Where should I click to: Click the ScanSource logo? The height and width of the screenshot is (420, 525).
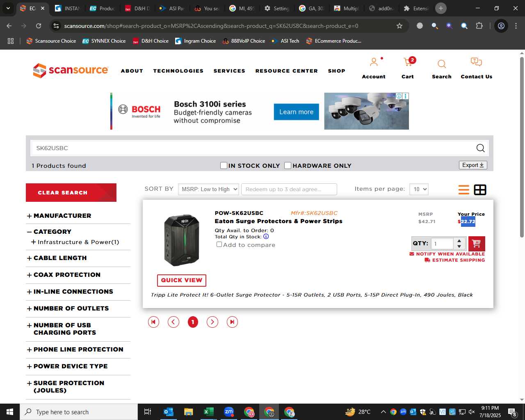click(71, 71)
